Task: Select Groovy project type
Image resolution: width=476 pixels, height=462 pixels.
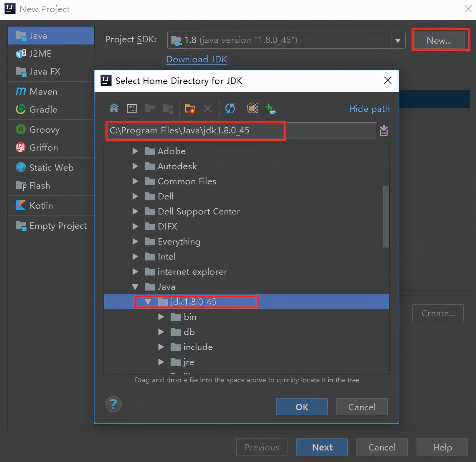Action: pos(51,129)
